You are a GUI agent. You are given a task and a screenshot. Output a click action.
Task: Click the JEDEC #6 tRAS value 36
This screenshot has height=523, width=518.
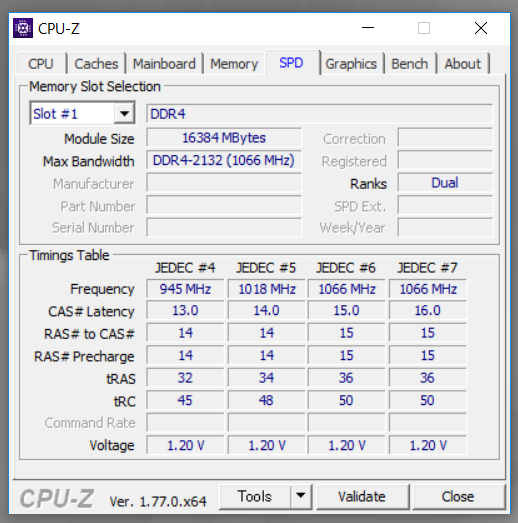346,378
